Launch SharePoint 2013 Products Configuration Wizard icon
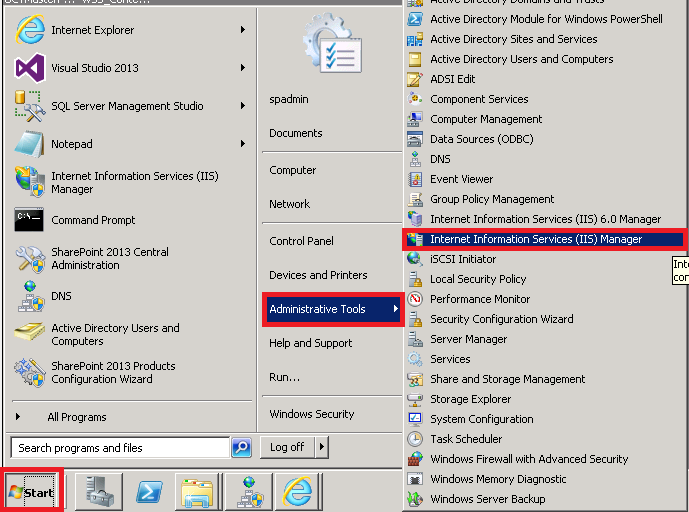Screen dimensions: 689x512 [x=29, y=372]
